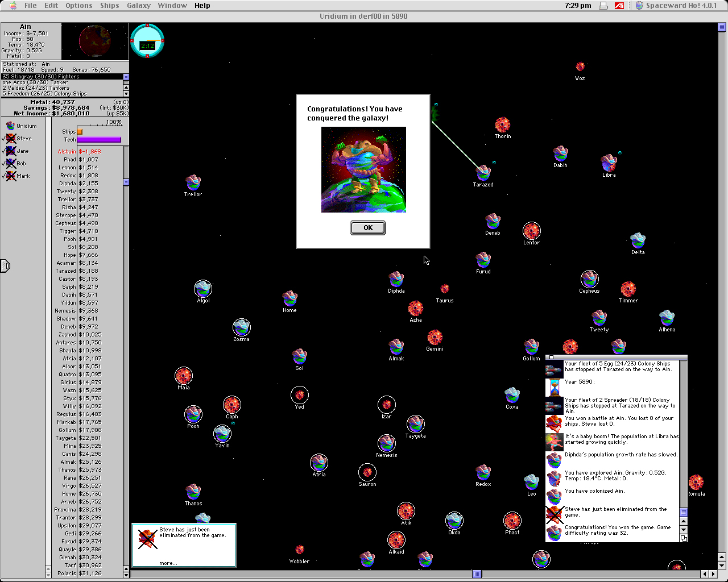The image size is (728, 582).
Task: Select the Home planet icon
Action: click(290, 298)
